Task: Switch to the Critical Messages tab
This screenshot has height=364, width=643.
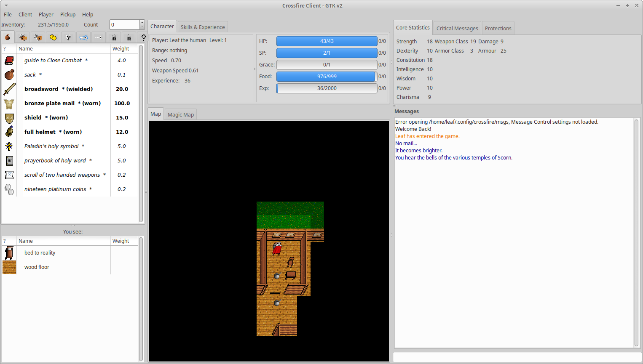Action: (457, 28)
